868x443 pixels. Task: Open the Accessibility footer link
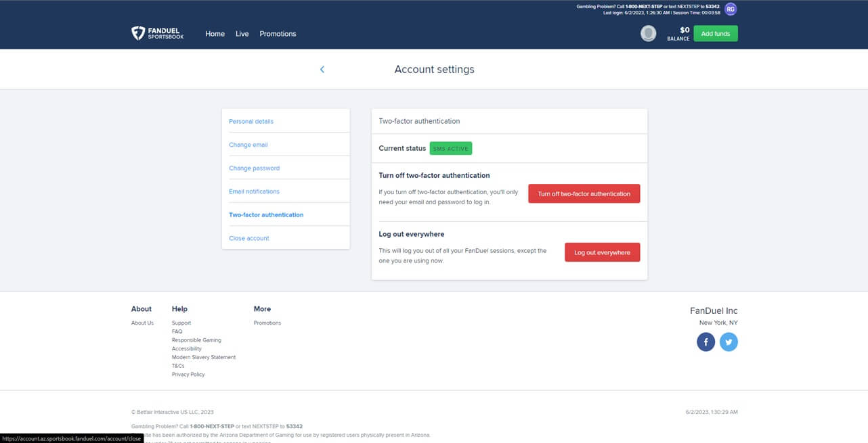187,348
